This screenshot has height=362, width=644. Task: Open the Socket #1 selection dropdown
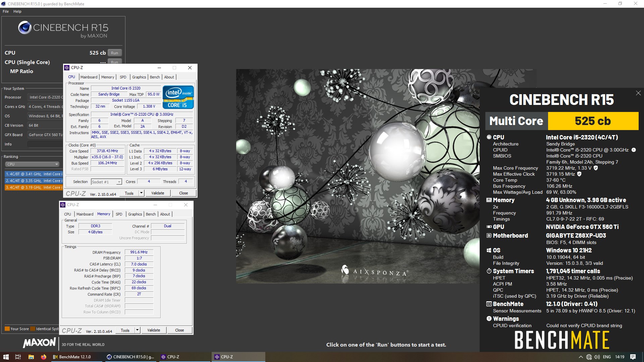click(x=106, y=182)
